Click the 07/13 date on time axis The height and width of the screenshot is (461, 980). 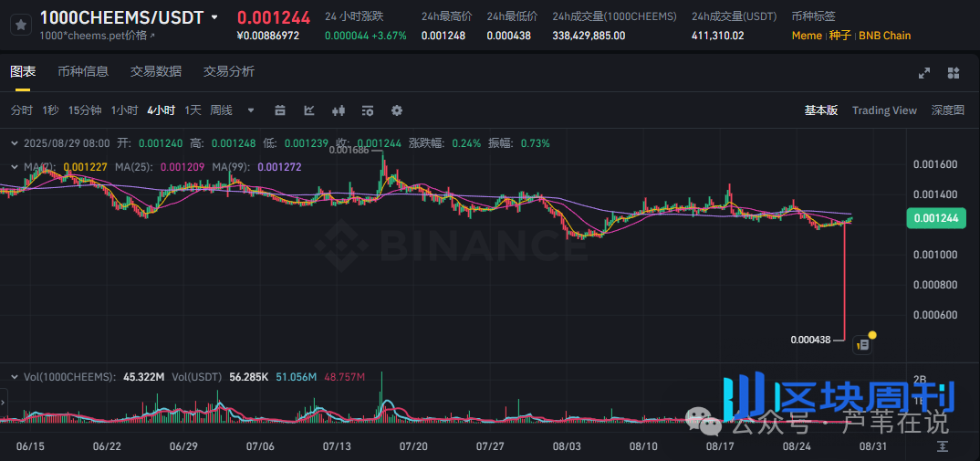click(337, 446)
